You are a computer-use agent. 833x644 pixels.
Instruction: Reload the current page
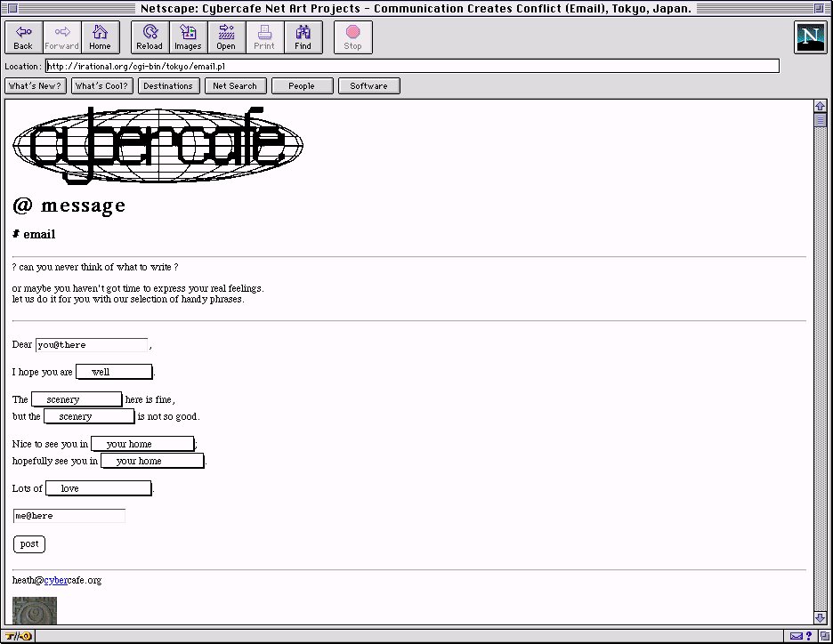coord(150,37)
